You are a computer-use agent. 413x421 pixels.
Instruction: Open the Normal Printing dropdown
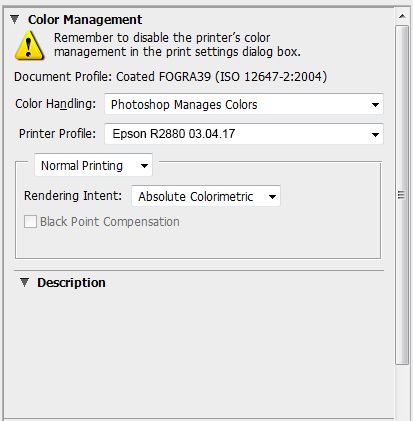pyautogui.click(x=93, y=165)
